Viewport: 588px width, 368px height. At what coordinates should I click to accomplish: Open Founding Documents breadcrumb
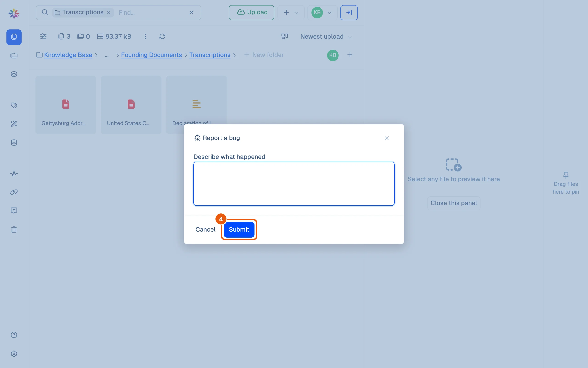click(x=151, y=55)
